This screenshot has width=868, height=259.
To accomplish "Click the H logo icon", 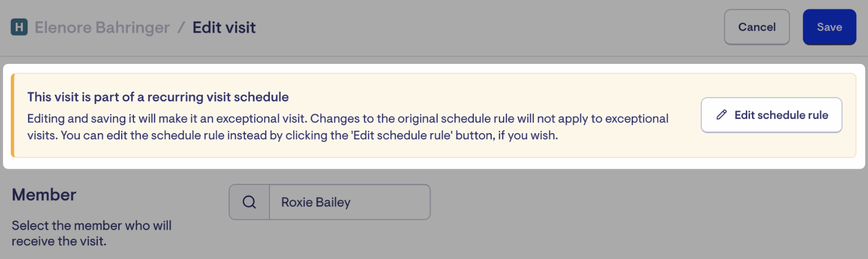I will [x=19, y=27].
